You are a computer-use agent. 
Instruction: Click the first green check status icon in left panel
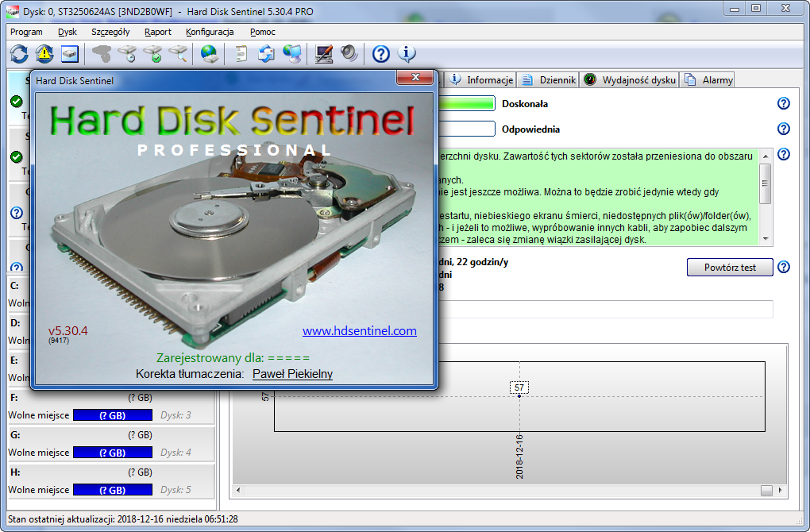17,101
